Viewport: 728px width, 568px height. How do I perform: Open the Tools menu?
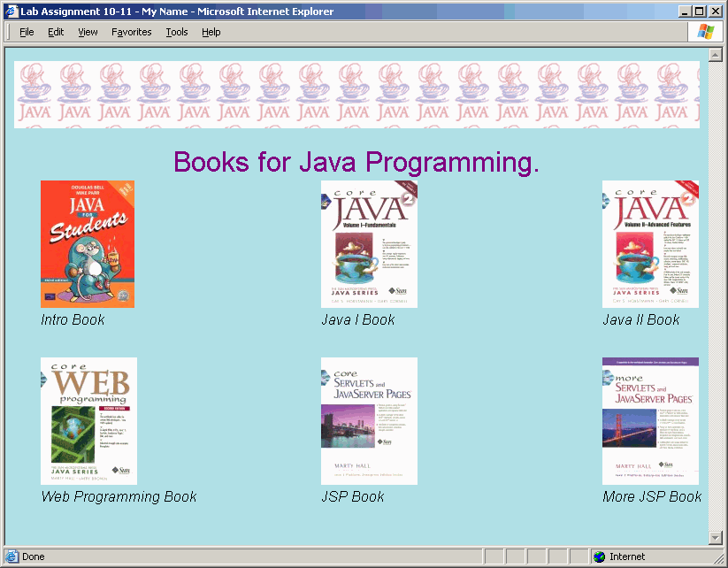tap(177, 32)
